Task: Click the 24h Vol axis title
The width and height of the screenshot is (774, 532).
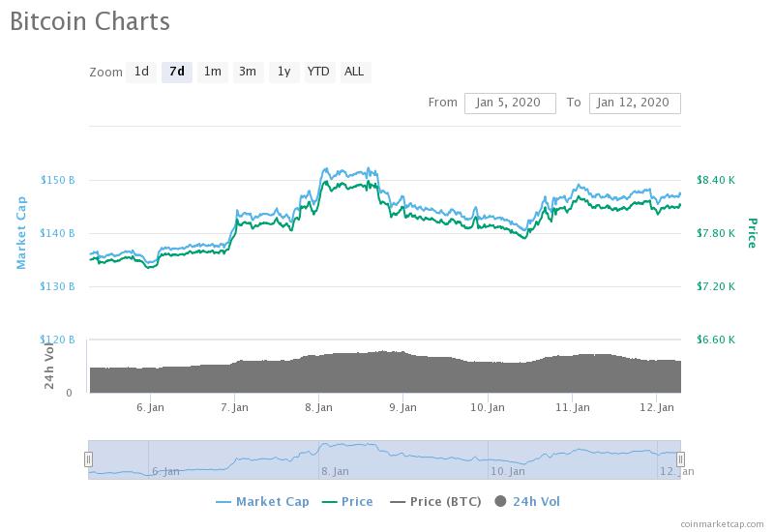Action: click(49, 366)
